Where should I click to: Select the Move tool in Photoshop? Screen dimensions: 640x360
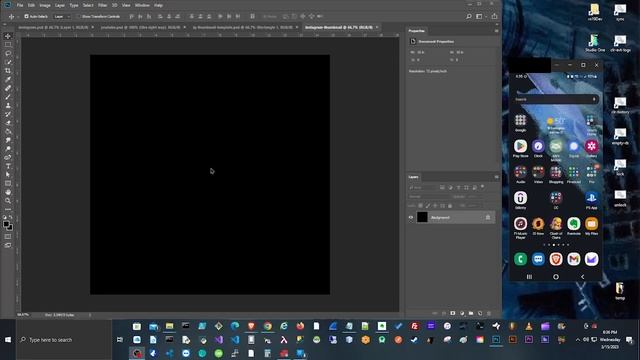click(x=8, y=36)
